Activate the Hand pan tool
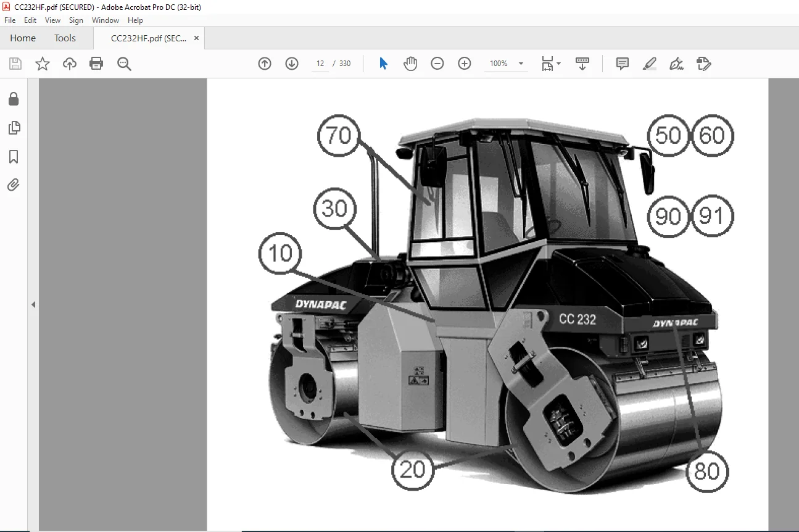 point(410,64)
